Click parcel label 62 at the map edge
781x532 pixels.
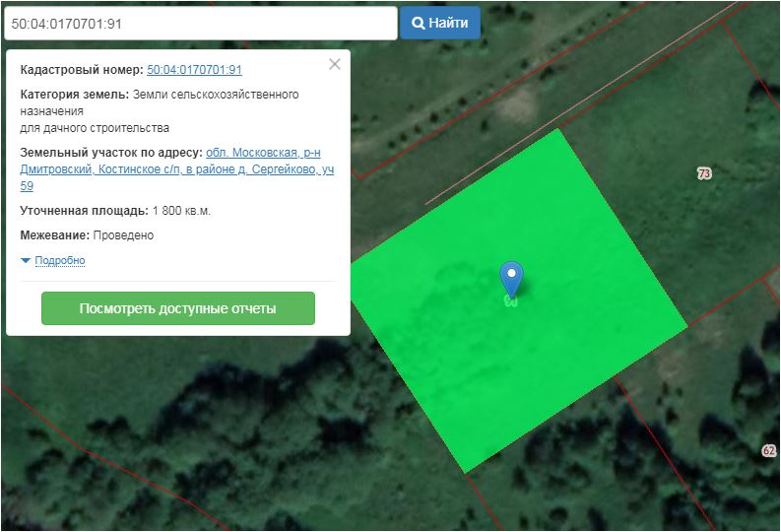pyautogui.click(x=768, y=450)
